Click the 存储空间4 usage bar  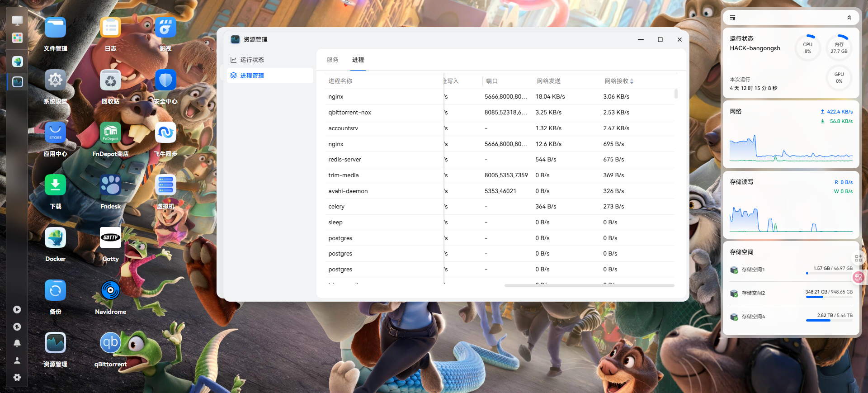(829, 320)
